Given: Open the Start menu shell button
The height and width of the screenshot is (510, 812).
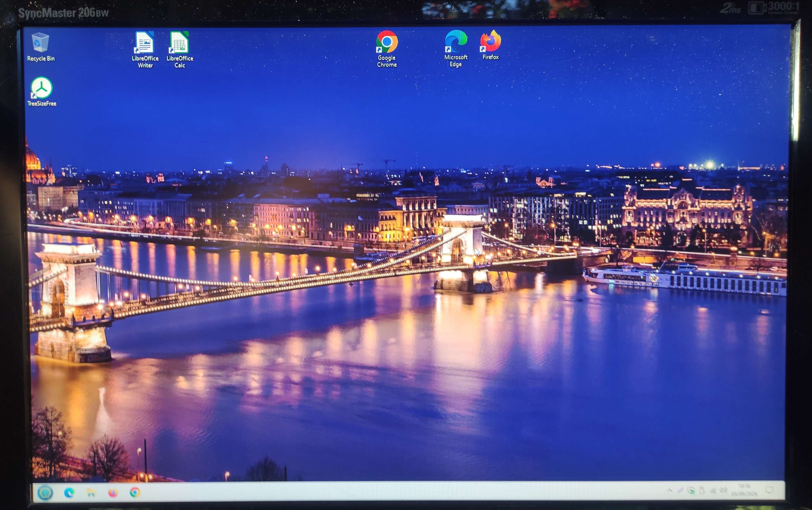Looking at the screenshot, I should (x=45, y=493).
